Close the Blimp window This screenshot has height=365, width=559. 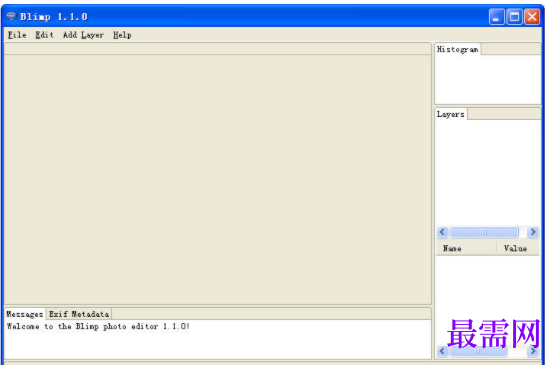click(532, 17)
